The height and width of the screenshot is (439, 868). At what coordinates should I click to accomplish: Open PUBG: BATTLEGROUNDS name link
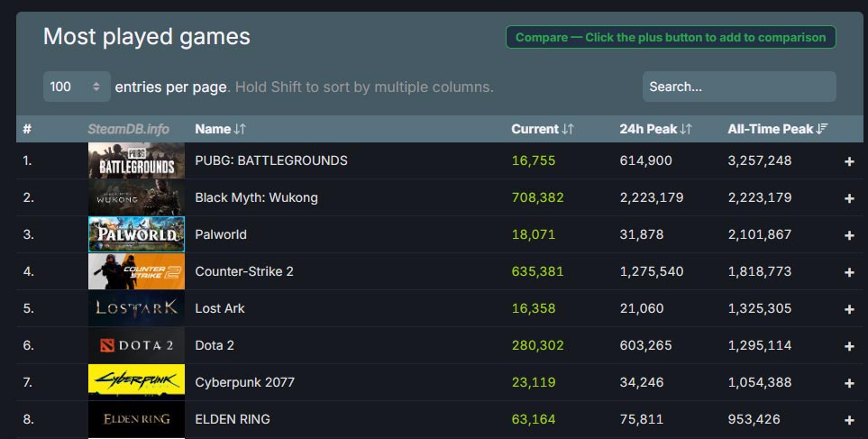[271, 160]
